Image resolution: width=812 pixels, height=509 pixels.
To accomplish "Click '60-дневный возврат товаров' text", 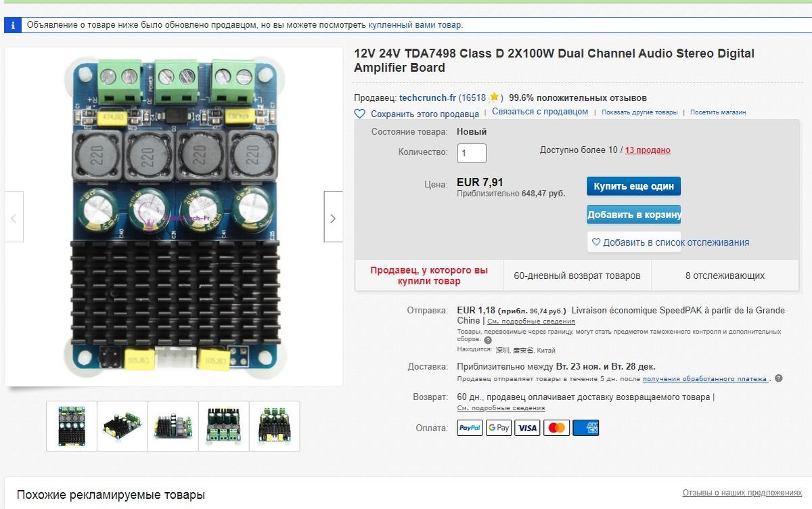I will coord(577,275).
